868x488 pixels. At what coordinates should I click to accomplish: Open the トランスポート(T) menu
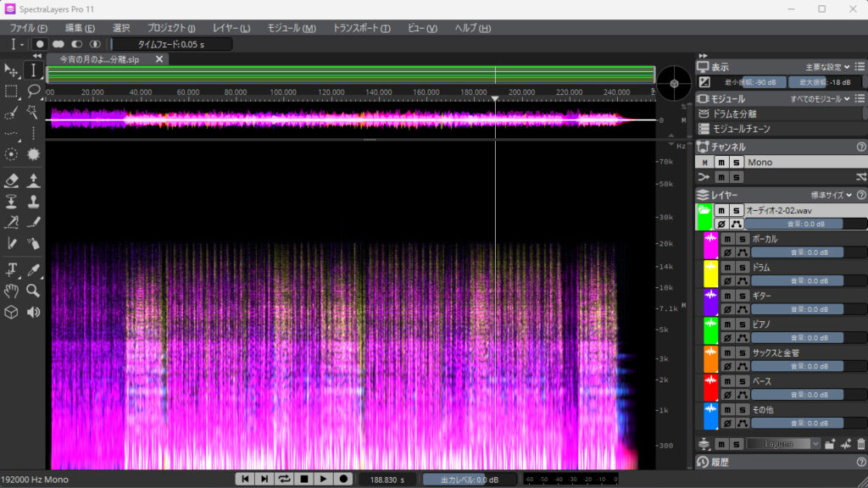(361, 28)
